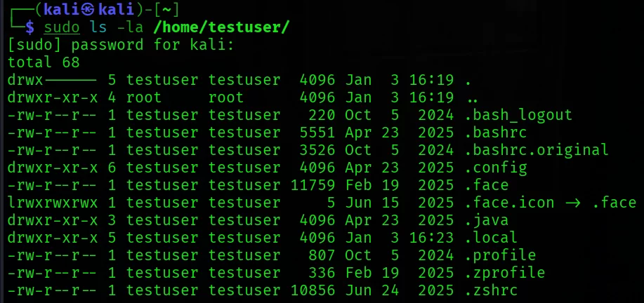Click the tilde directory in the prompt

click(169, 9)
